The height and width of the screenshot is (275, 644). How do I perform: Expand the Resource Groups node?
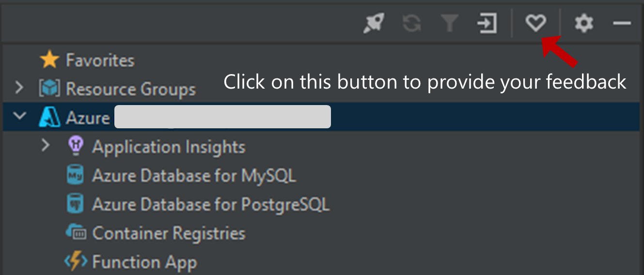[19, 89]
